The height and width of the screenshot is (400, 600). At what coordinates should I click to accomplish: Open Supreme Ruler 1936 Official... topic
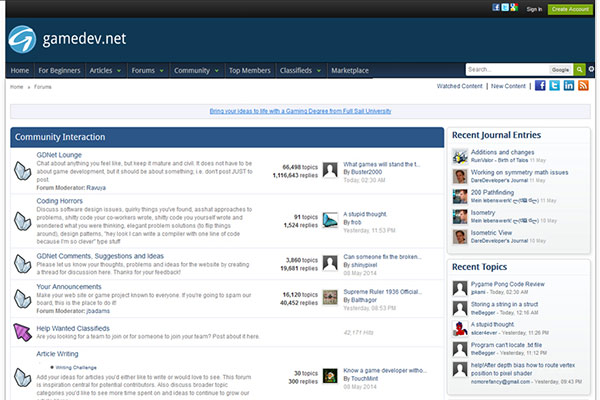coord(383,292)
